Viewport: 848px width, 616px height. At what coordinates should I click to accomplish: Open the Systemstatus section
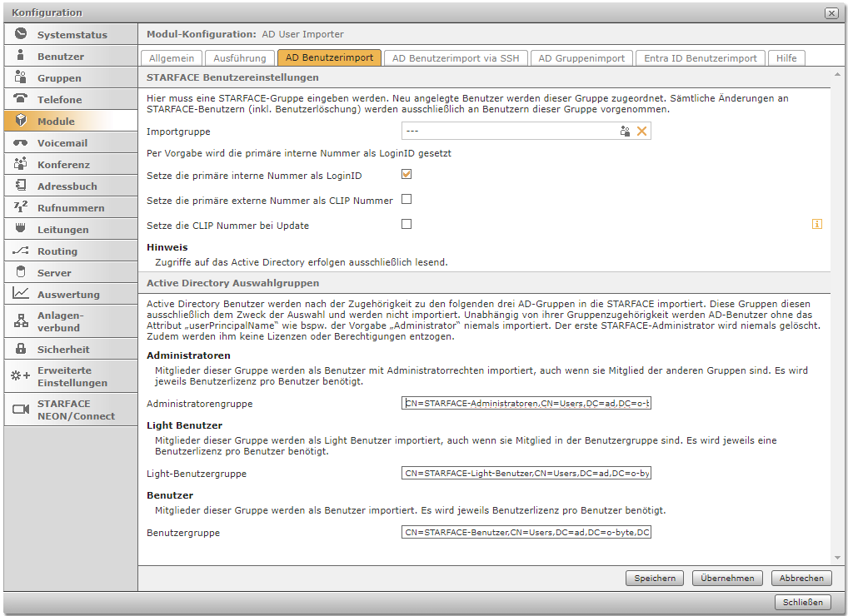pyautogui.click(x=71, y=35)
